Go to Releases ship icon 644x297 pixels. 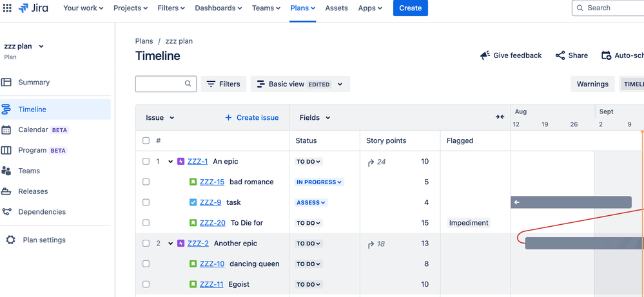6,191
